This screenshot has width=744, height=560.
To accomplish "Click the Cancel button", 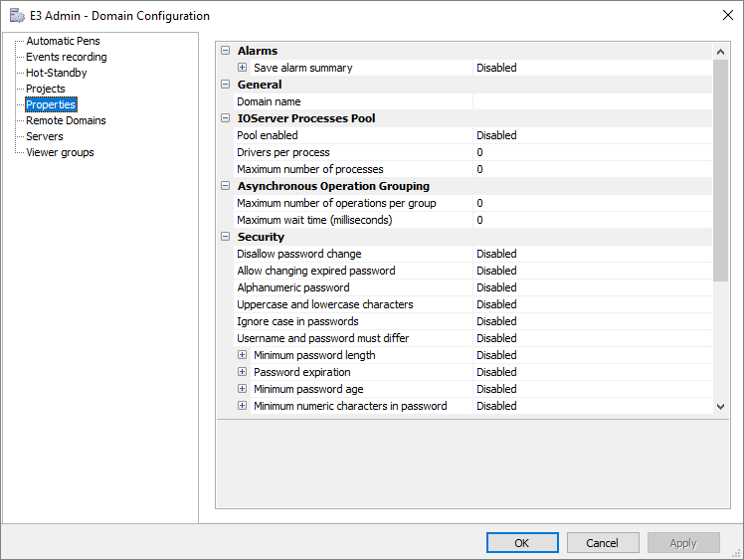I will pyautogui.click(x=603, y=542).
